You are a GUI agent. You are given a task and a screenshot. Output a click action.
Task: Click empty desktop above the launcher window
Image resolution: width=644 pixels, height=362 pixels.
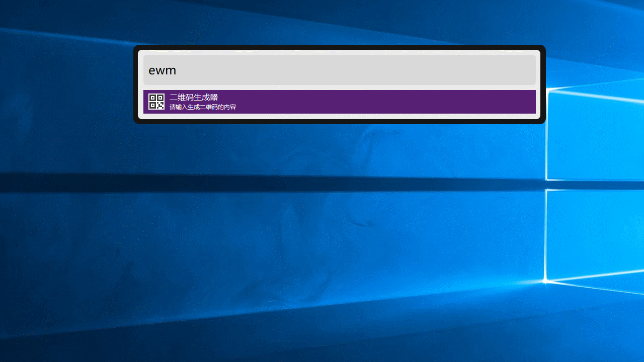point(322,23)
